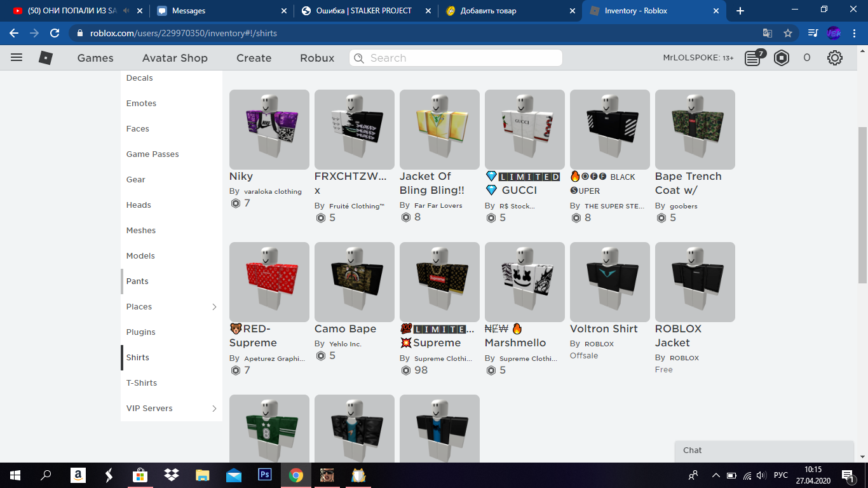Click the Robux balance icon
Viewport: 868px width, 488px height.
pos(782,58)
